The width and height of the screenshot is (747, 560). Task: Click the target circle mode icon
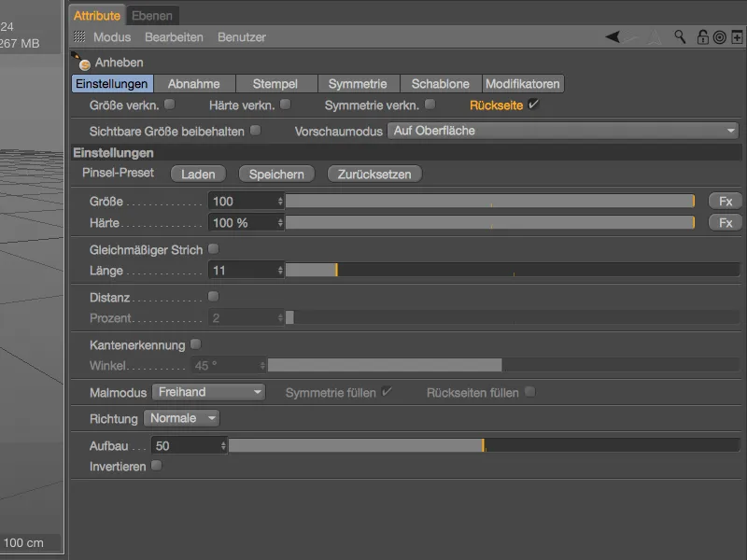click(720, 37)
